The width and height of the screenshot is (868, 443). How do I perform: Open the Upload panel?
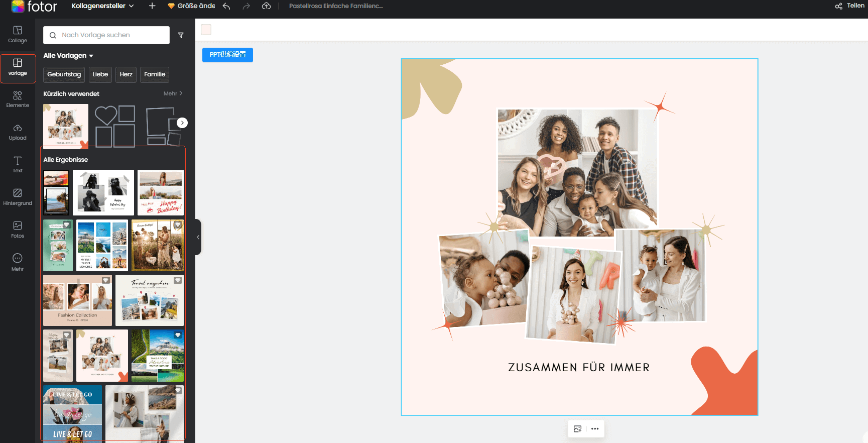tap(18, 132)
